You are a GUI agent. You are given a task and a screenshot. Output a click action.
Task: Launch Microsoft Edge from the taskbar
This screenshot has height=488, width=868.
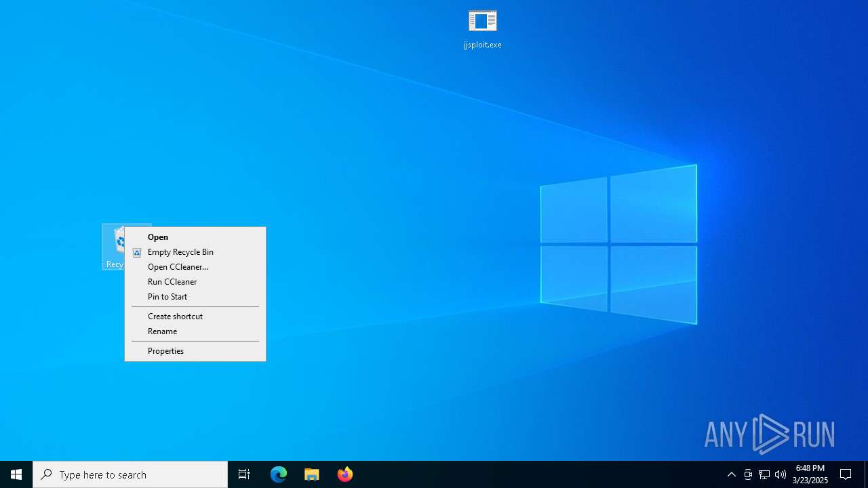point(279,474)
